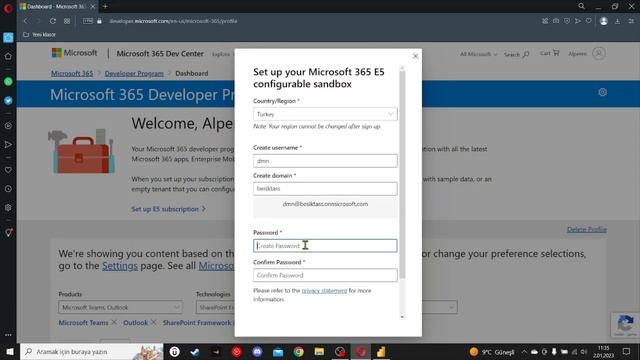Expand the All Microsoft menu
The image size is (640, 360).
coord(478,54)
